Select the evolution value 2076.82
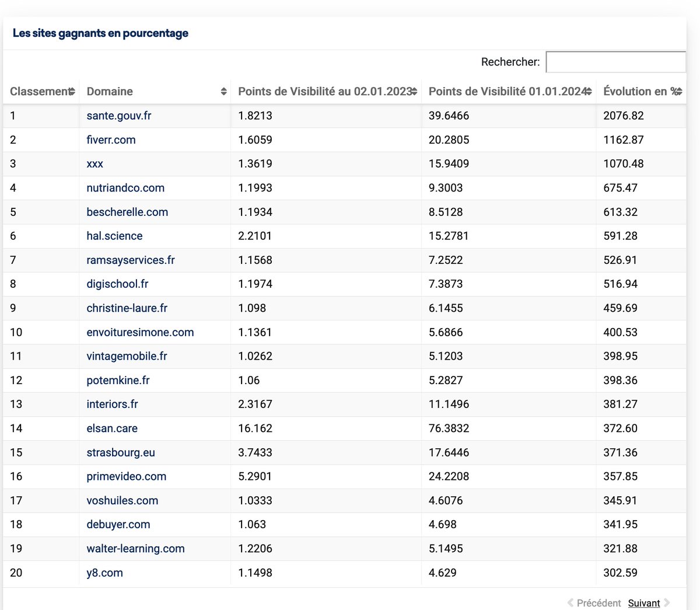This screenshot has height=610, width=700. pos(624,116)
